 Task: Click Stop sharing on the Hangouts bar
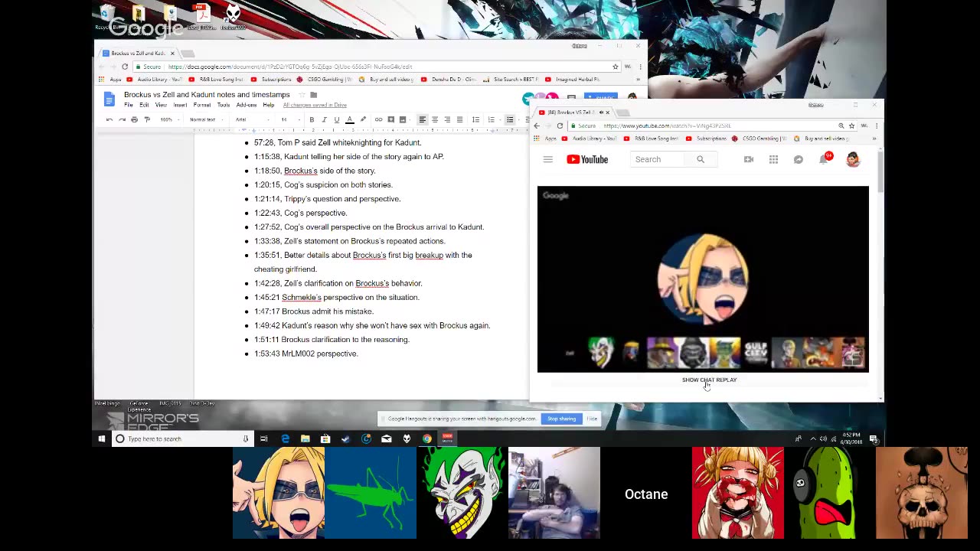coord(561,419)
